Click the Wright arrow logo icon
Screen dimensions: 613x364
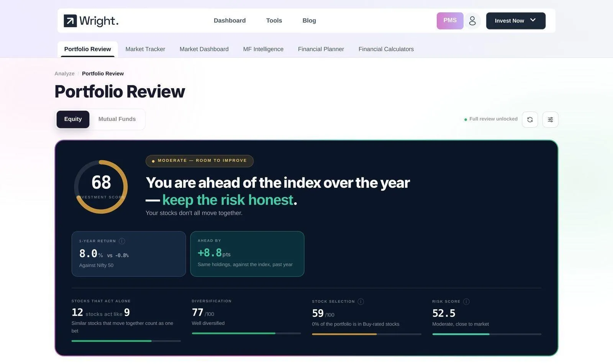coord(70,21)
